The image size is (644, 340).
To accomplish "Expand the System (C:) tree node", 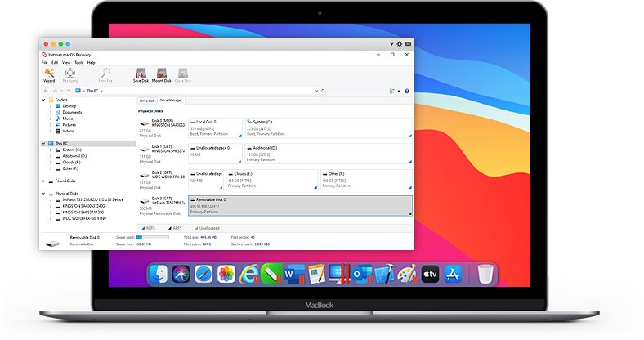I will pyautogui.click(x=51, y=150).
